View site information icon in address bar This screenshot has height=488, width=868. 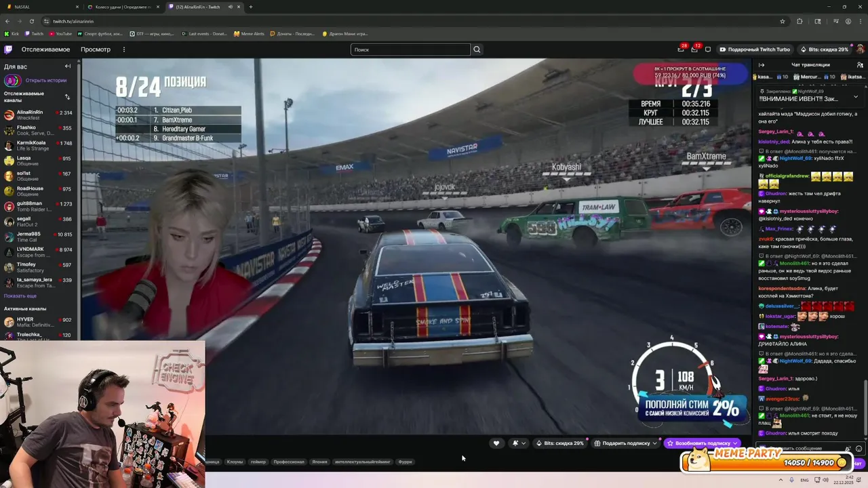point(46,21)
